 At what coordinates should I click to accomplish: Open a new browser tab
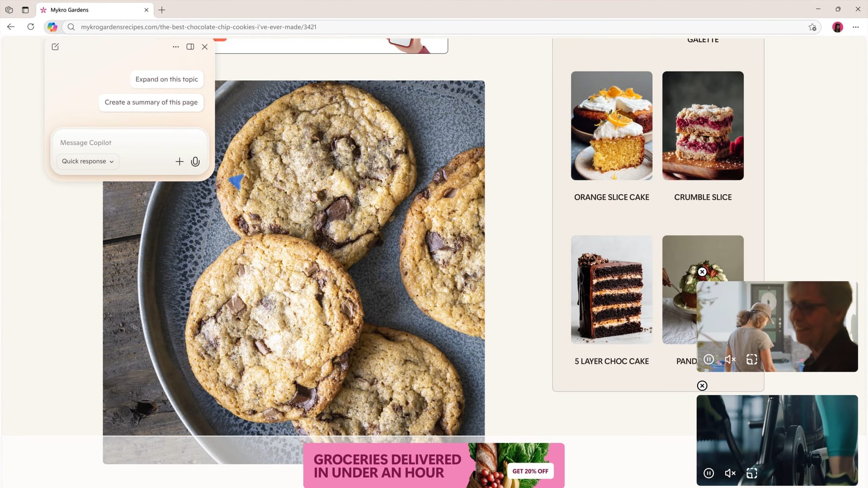tap(162, 10)
